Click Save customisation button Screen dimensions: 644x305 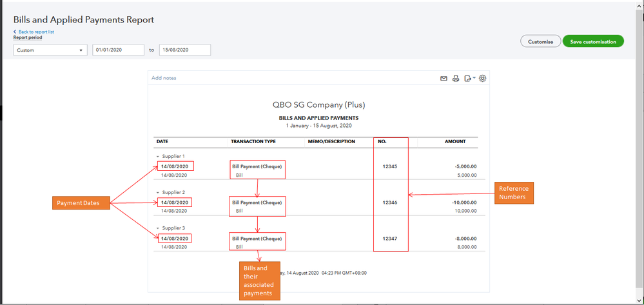tap(593, 42)
